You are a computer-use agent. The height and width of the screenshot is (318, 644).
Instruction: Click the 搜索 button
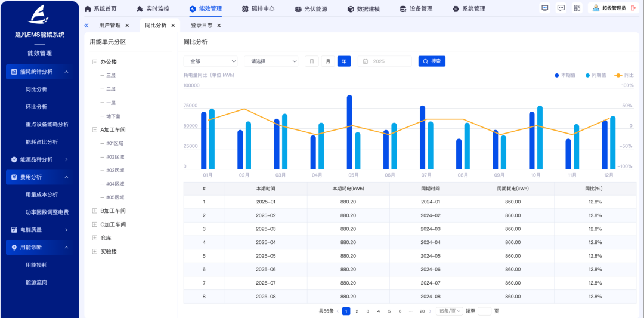coord(432,61)
